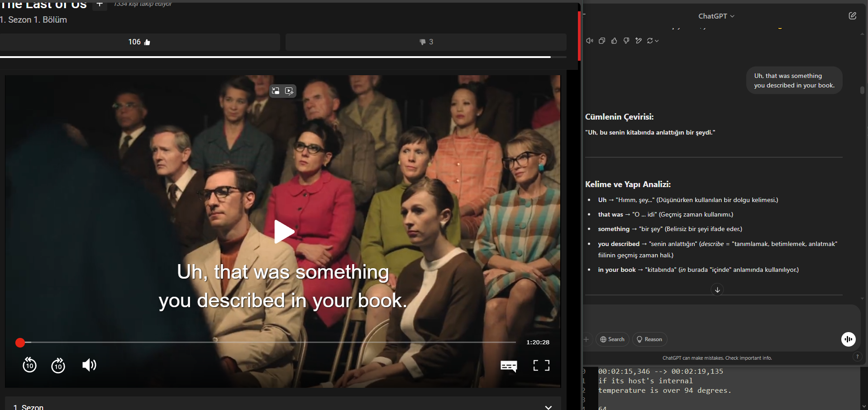
Task: Enable Reason mode in ChatGPT input
Action: tap(649, 339)
